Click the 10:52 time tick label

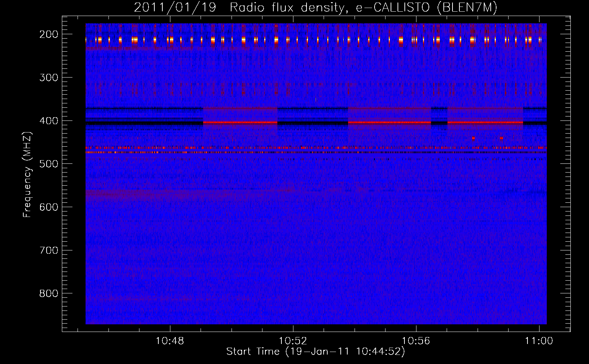pyautogui.click(x=293, y=341)
